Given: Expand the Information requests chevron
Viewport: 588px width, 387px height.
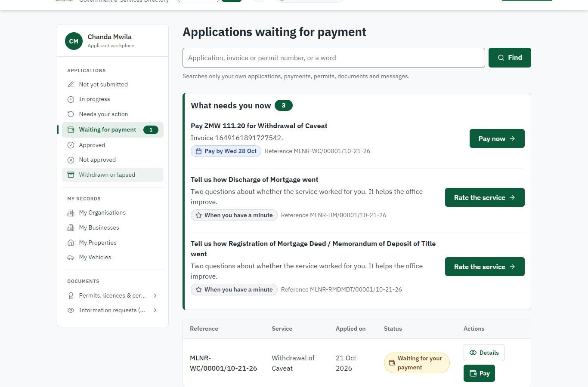Looking at the screenshot, I should tap(155, 310).
